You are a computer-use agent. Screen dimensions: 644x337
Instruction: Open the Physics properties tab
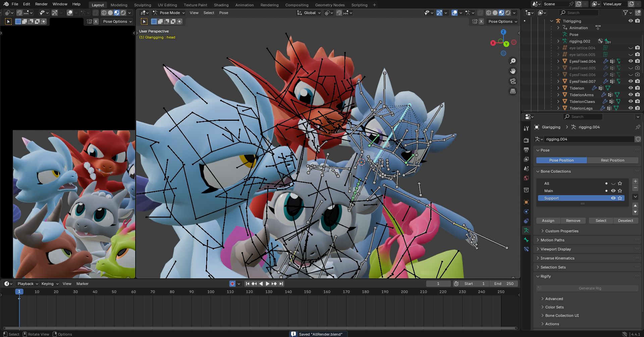(x=526, y=212)
